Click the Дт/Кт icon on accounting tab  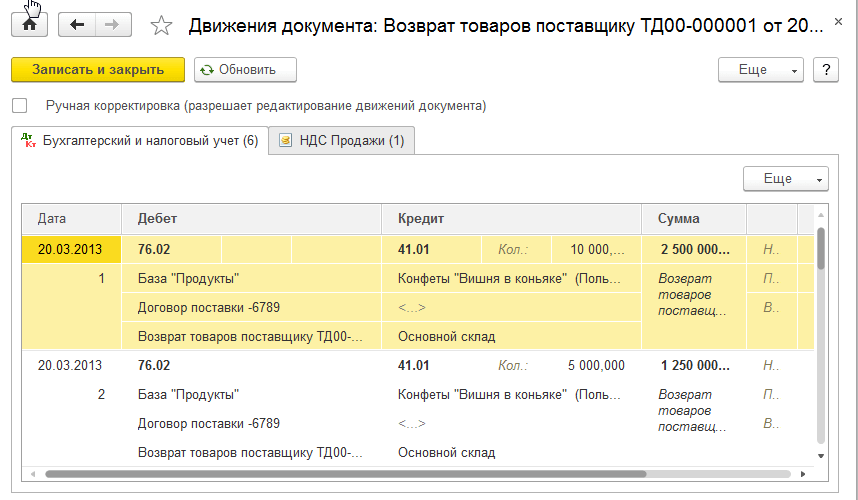tap(28, 141)
